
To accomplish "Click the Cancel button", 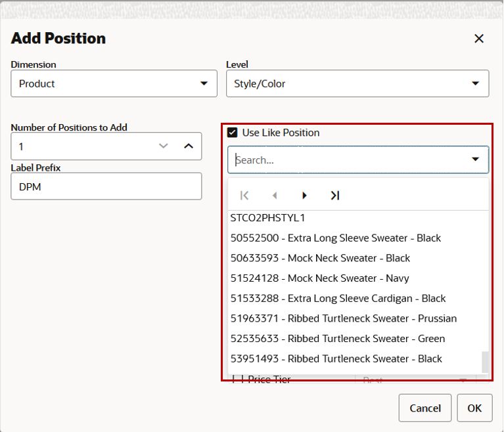I will click(425, 408).
